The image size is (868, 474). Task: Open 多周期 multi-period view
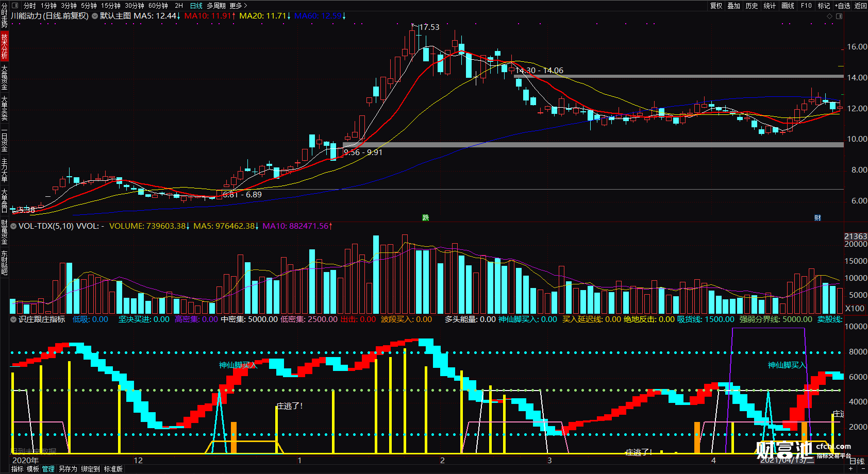pos(216,6)
